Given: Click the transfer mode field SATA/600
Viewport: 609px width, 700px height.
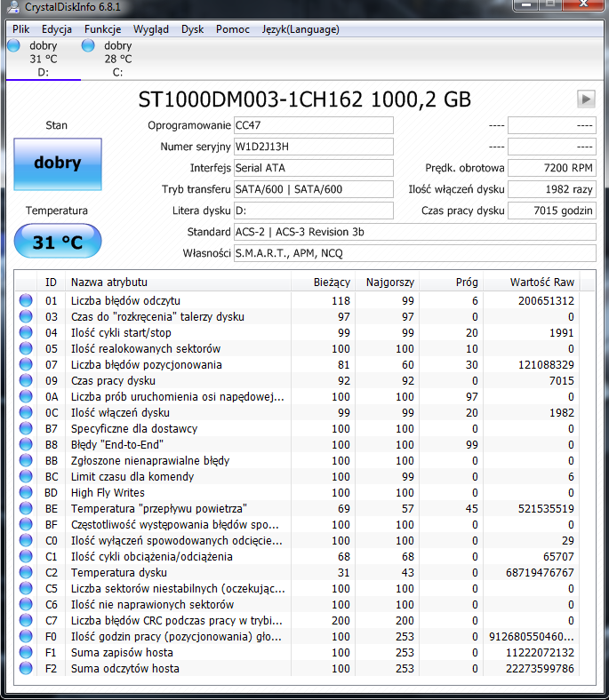Looking at the screenshot, I should [314, 189].
